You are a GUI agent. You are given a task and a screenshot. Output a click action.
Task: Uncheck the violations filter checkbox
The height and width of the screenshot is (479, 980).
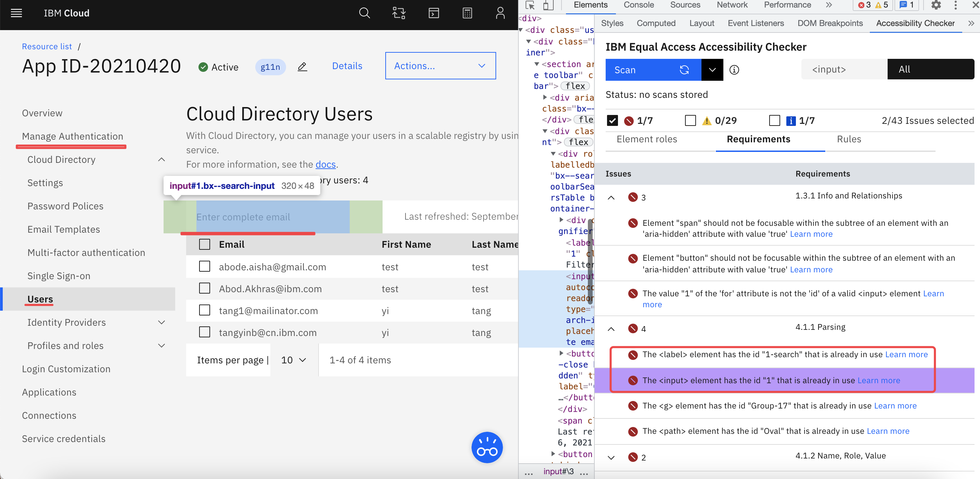[x=612, y=121]
